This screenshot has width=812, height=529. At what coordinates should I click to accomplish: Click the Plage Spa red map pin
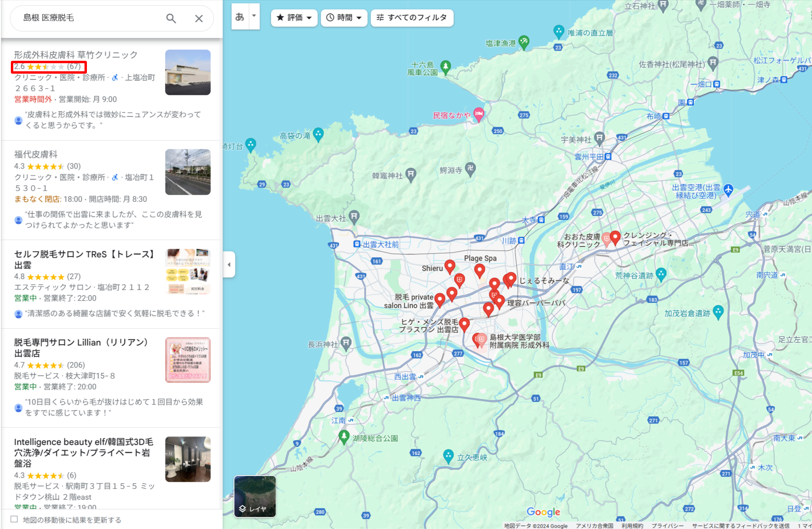pos(479,271)
